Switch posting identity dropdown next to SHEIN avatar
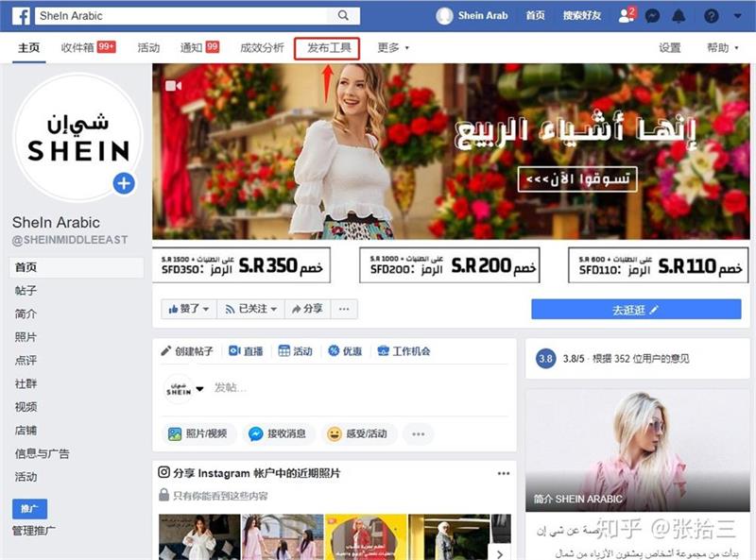The image size is (756, 560). click(199, 389)
